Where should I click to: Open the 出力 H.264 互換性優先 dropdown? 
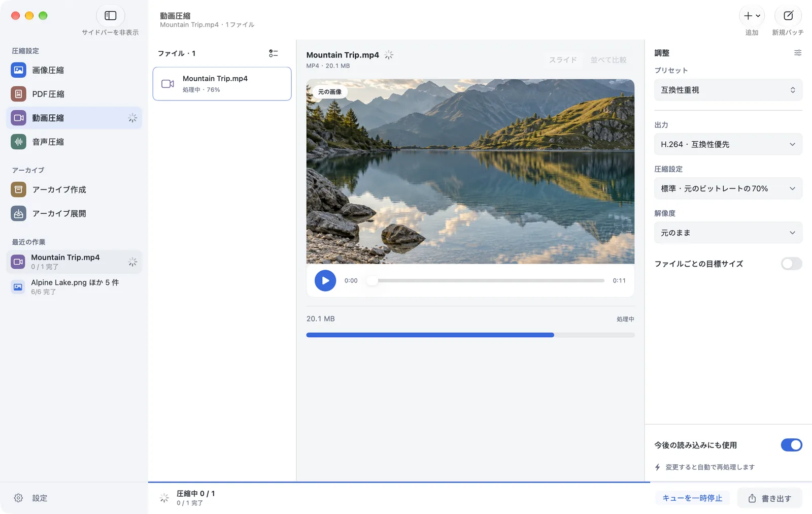pyautogui.click(x=728, y=144)
